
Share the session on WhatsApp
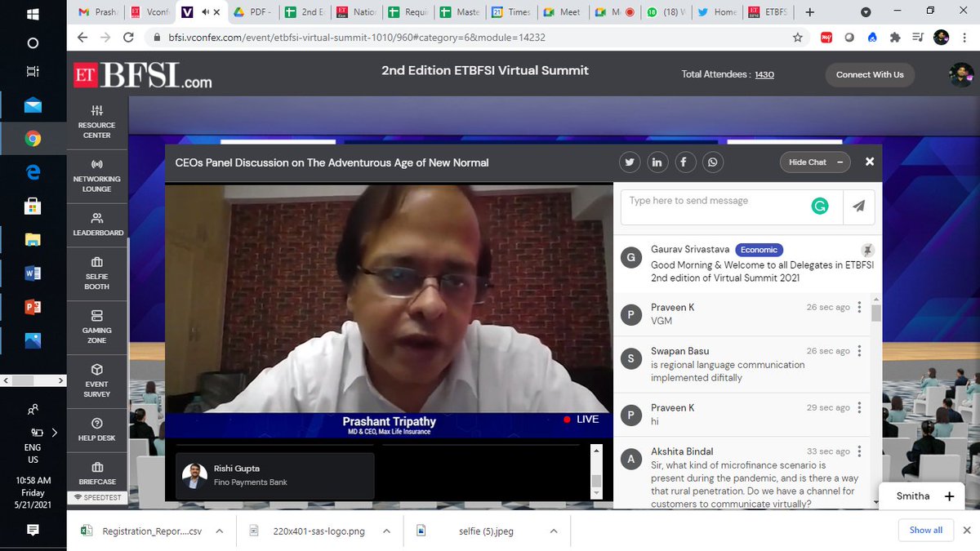tap(713, 162)
